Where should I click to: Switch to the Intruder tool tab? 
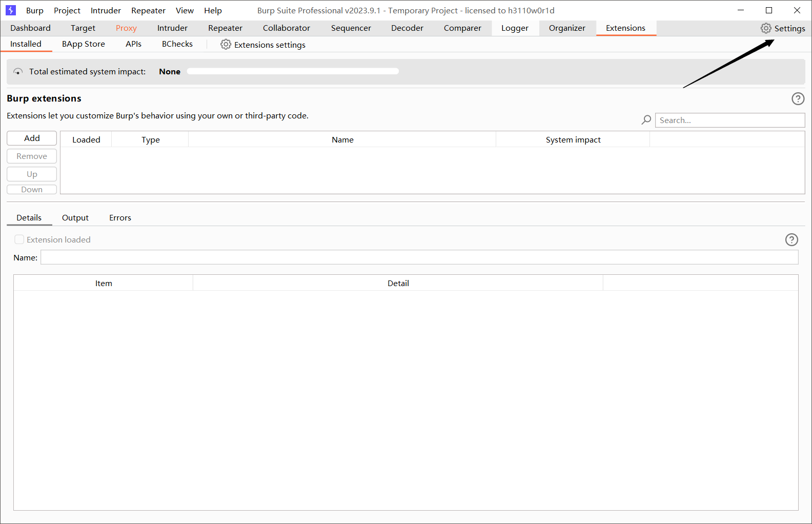click(x=172, y=28)
